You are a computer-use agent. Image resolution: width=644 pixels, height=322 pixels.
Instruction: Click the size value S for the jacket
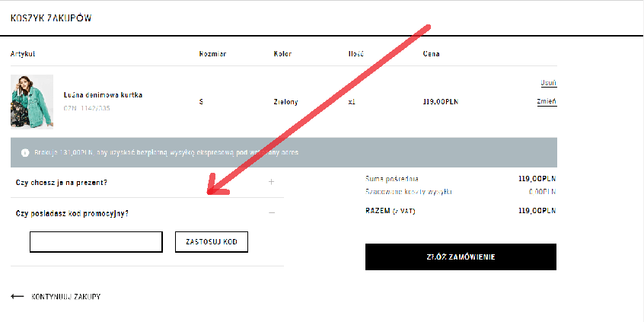pos(201,101)
